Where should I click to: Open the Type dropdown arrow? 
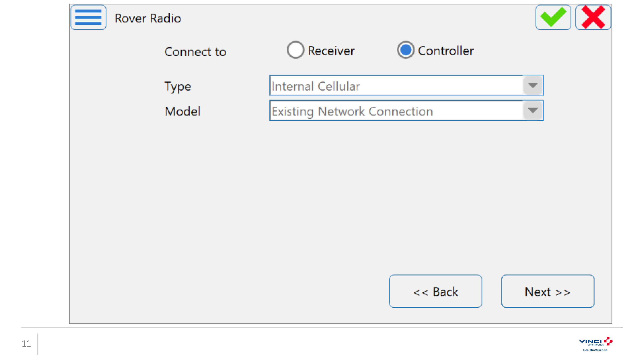[533, 86]
